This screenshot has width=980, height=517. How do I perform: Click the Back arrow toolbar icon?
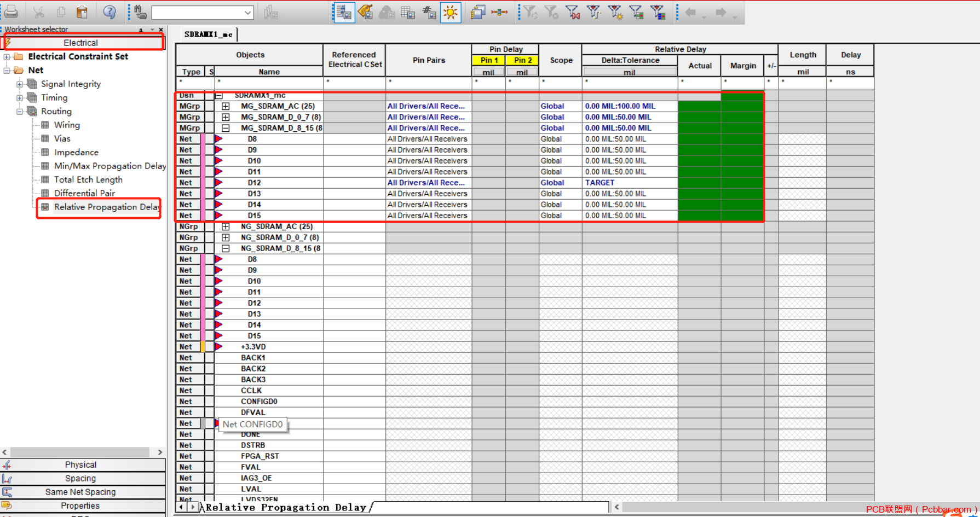[691, 12]
